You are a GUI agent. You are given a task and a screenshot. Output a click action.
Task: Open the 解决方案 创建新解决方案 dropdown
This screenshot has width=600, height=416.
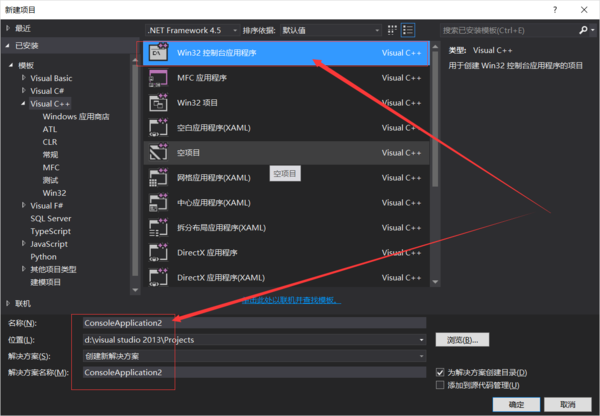point(254,356)
